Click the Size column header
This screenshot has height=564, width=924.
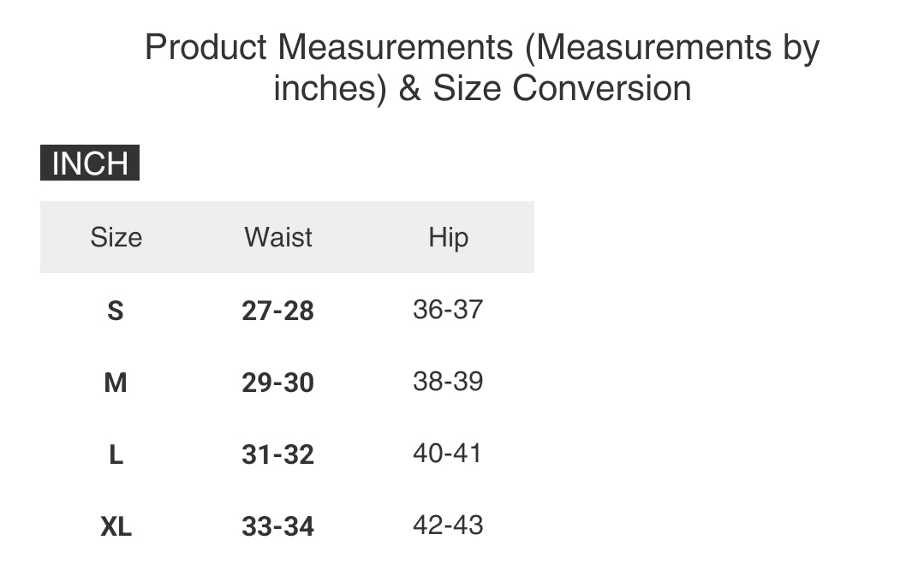tap(116, 237)
